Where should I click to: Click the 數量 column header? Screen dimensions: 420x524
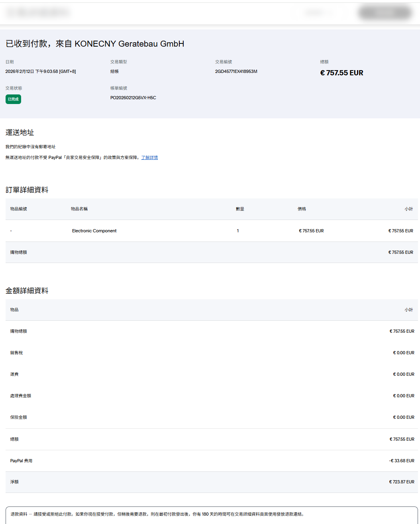click(x=240, y=209)
